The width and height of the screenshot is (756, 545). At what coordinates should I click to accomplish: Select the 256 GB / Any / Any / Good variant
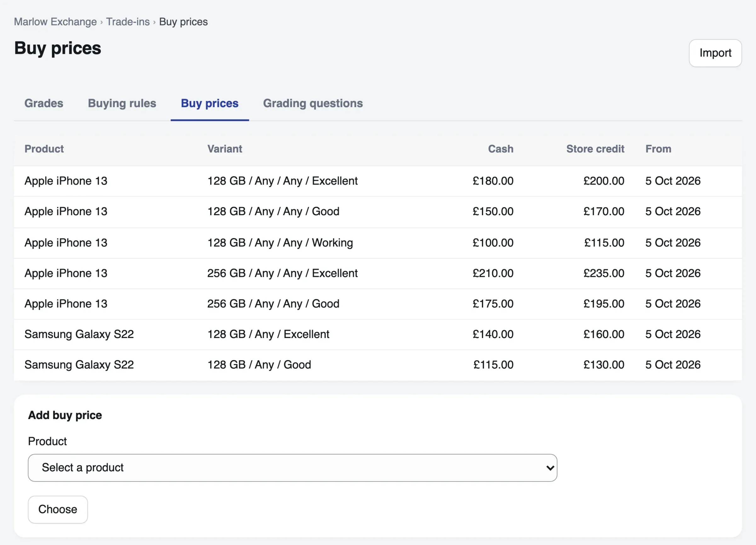point(273,304)
